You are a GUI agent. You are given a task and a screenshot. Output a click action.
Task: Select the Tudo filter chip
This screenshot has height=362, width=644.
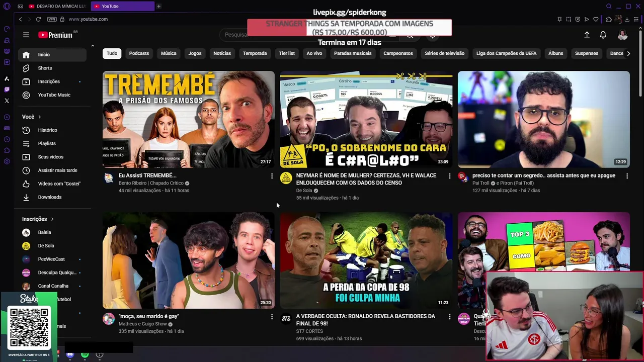click(112, 53)
